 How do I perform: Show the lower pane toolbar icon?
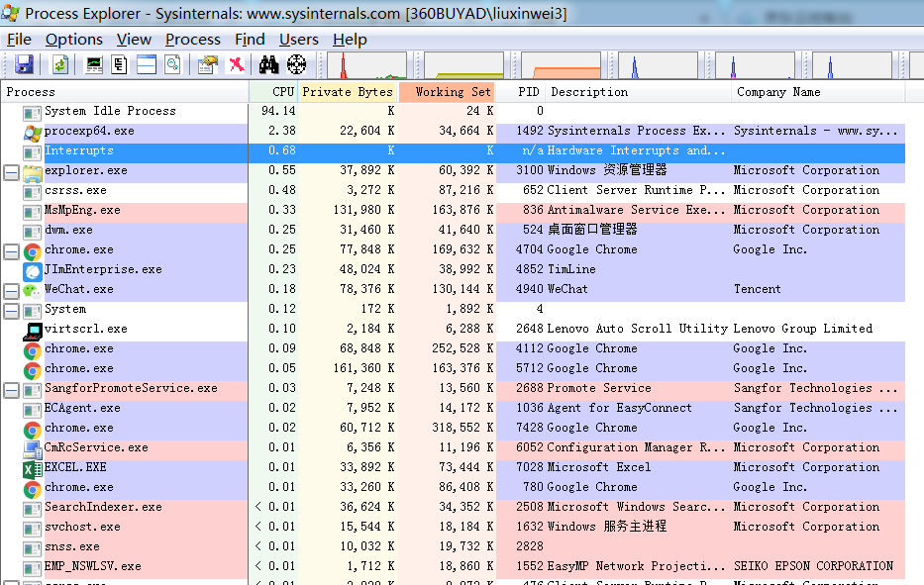pos(147,64)
